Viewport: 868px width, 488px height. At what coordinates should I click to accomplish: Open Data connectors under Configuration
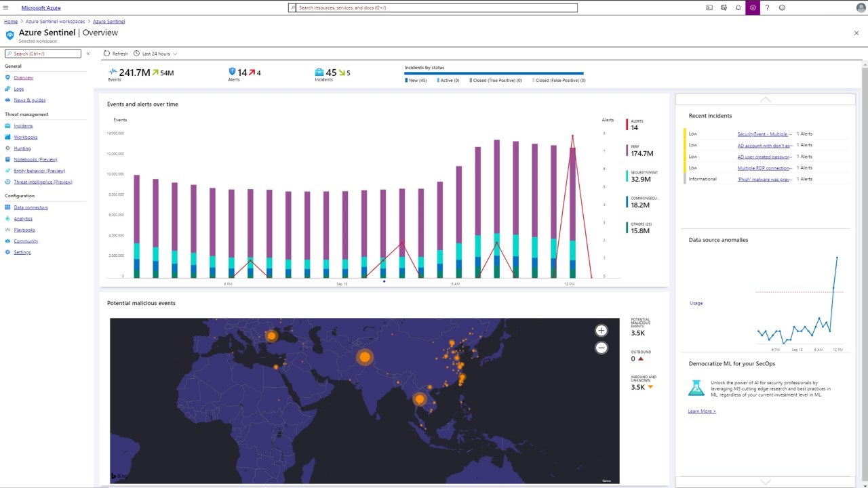(x=31, y=207)
